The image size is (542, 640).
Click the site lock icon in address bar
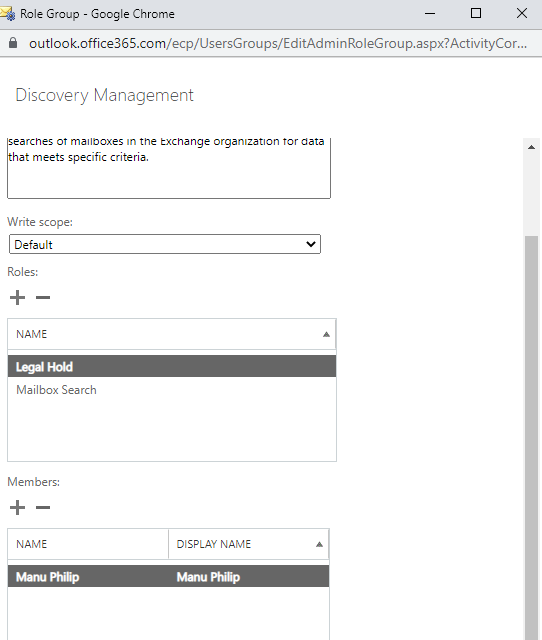(x=13, y=43)
